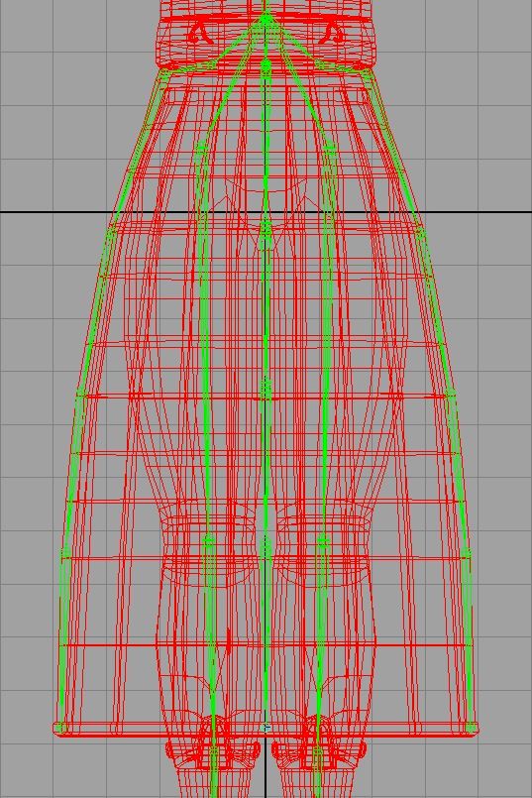The image size is (532, 798).
Task: Select right outer skirt joint at knee level
Action: point(467,553)
